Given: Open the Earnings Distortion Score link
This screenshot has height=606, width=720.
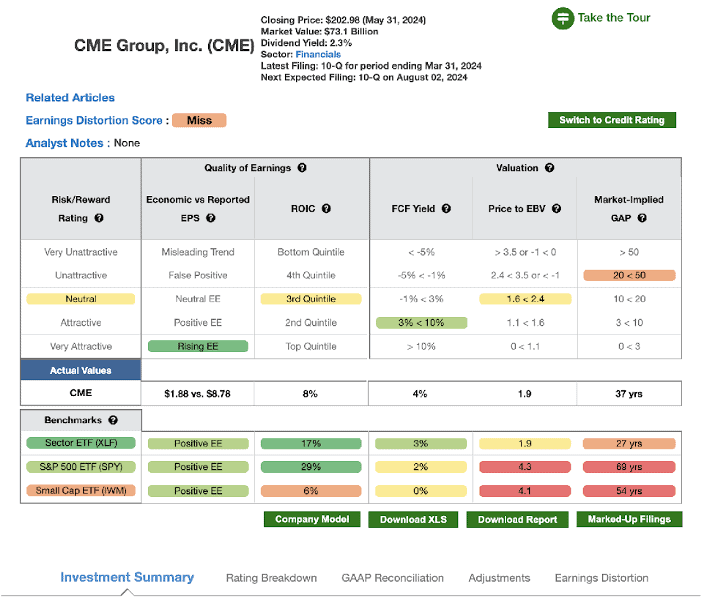Looking at the screenshot, I should coord(94,121).
